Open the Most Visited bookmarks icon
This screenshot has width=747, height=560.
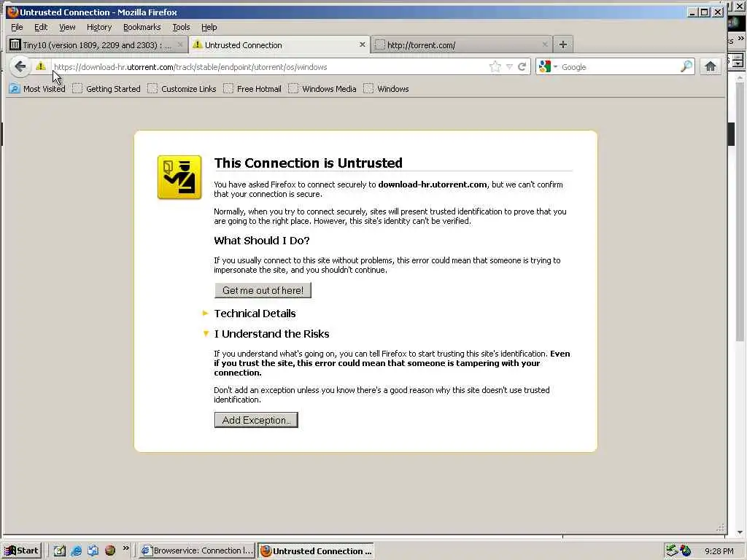pyautogui.click(x=15, y=88)
